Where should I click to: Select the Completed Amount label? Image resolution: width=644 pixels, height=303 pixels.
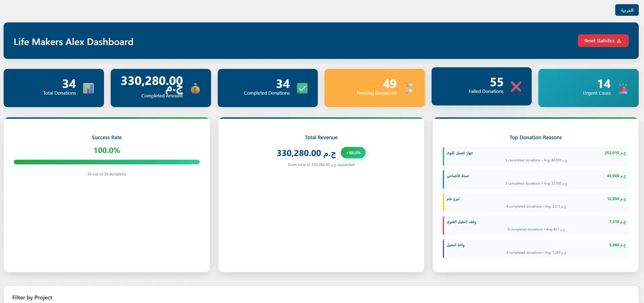point(162,96)
